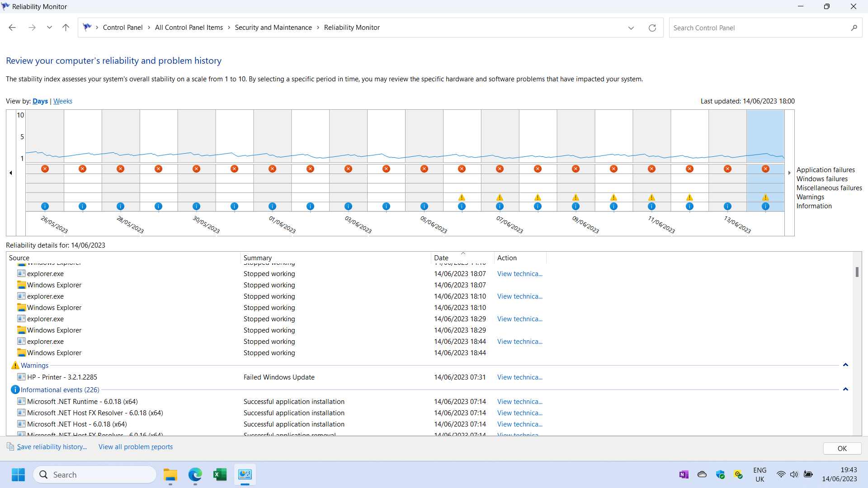Expand the address bar history dropdown

click(631, 28)
